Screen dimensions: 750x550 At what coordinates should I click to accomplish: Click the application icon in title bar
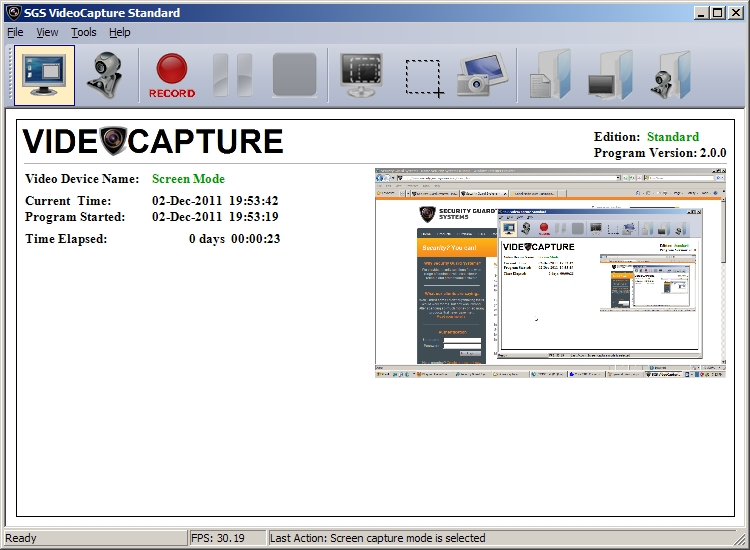pyautogui.click(x=13, y=12)
